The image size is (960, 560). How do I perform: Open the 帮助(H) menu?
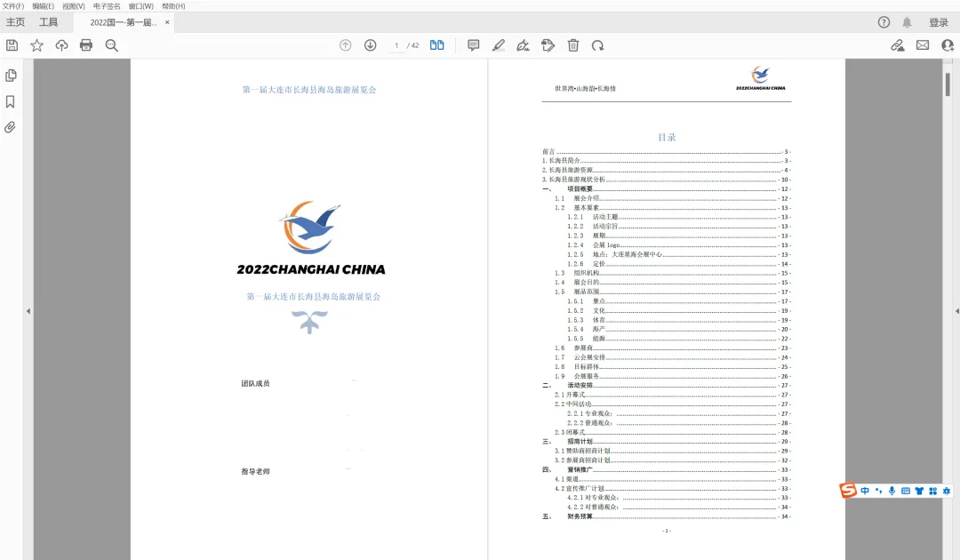pos(173,6)
